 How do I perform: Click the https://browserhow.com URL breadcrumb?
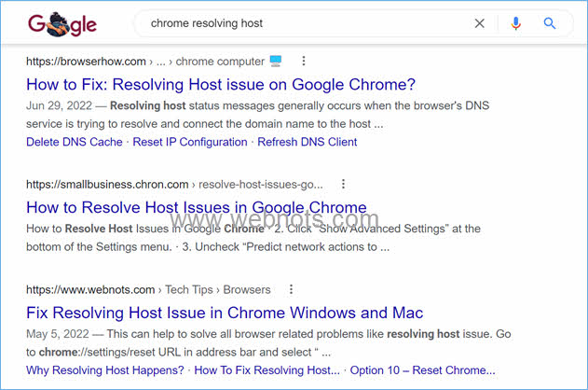[86, 62]
